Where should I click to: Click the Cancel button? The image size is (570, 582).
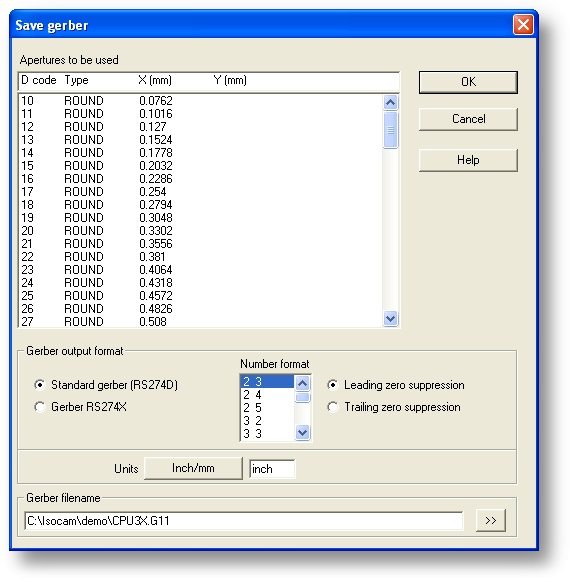click(468, 119)
